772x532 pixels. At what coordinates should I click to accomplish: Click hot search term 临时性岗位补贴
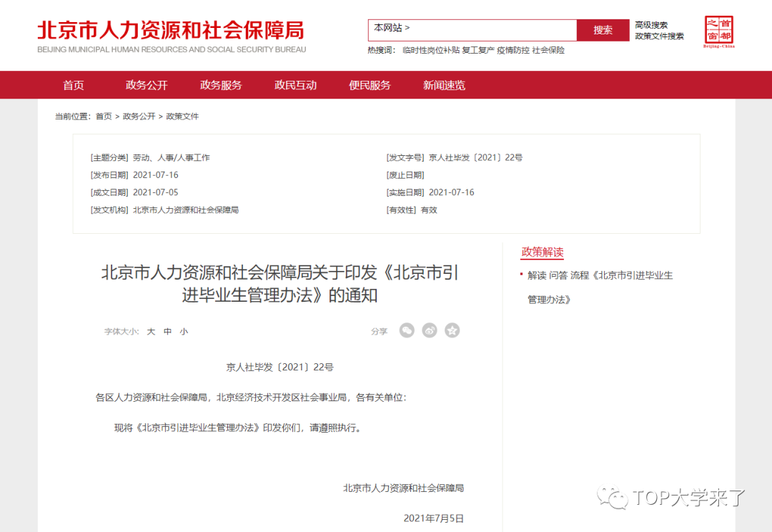click(431, 50)
